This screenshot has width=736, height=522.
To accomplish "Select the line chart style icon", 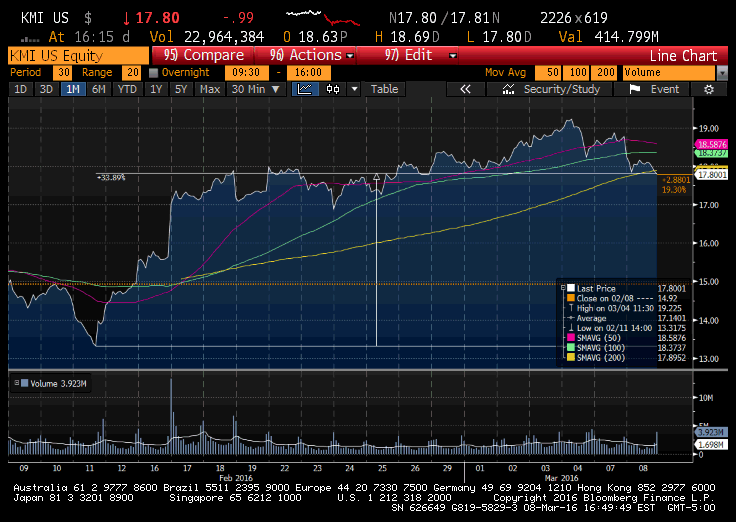I will point(305,89).
